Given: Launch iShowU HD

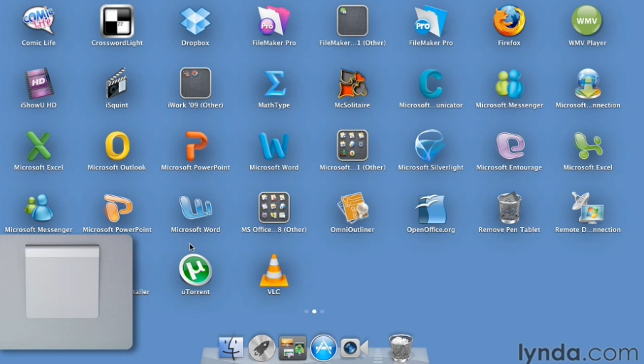Looking at the screenshot, I should (38, 83).
